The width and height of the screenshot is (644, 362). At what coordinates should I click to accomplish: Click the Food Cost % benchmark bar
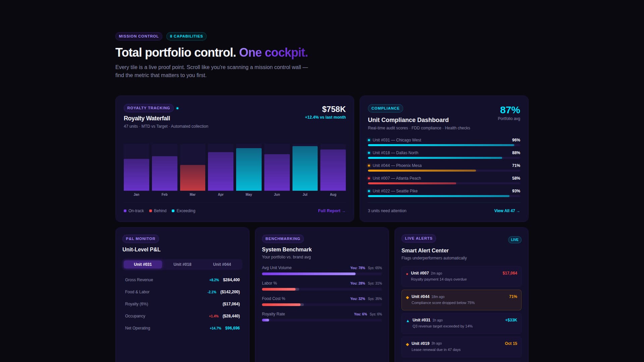pyautogui.click(x=322, y=305)
